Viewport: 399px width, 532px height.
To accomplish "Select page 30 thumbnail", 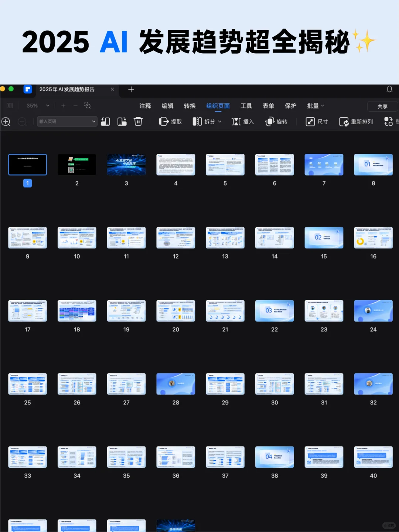I will tap(274, 384).
